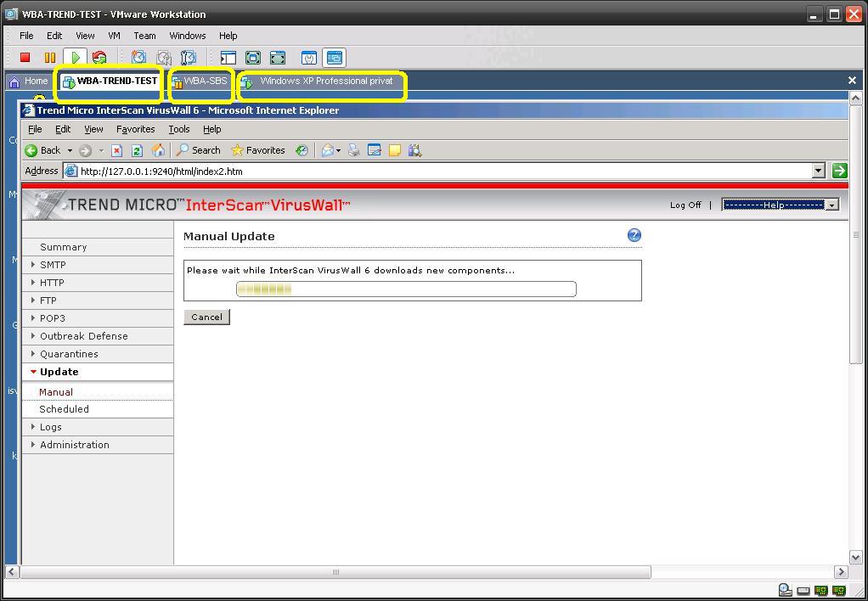868x601 pixels.
Task: Open the Windows menu in VMware Workstation
Action: 188,36
